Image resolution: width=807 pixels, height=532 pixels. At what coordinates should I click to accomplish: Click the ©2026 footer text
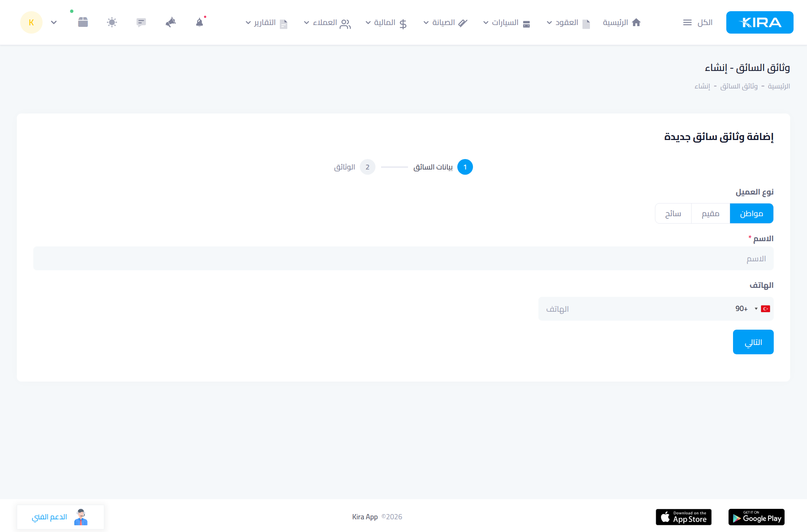click(x=392, y=517)
